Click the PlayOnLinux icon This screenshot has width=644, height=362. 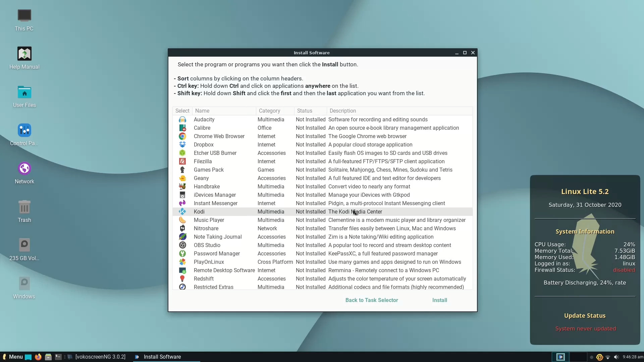[x=182, y=262]
